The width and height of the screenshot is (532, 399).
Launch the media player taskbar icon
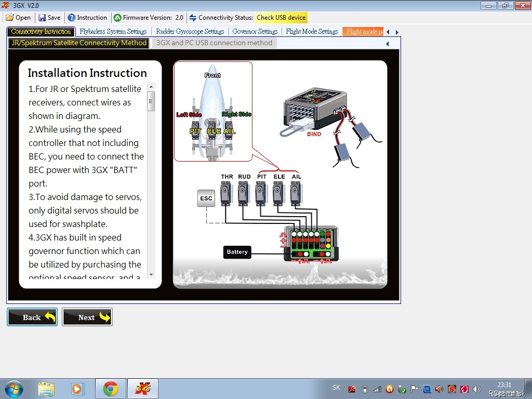(x=77, y=389)
